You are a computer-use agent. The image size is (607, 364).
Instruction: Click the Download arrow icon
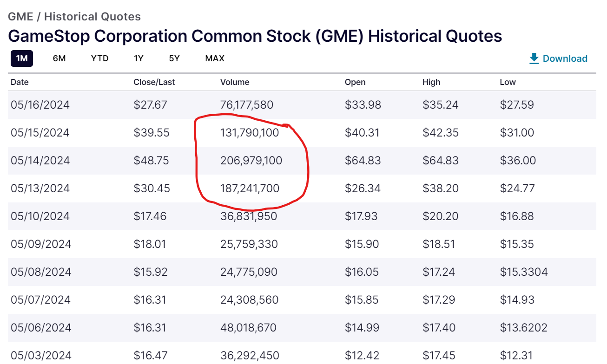[x=534, y=58]
